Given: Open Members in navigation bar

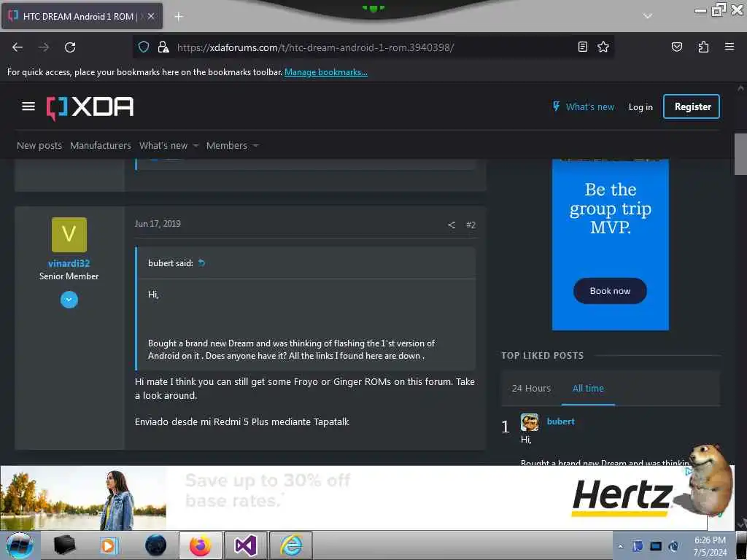Looking at the screenshot, I should [x=227, y=146].
